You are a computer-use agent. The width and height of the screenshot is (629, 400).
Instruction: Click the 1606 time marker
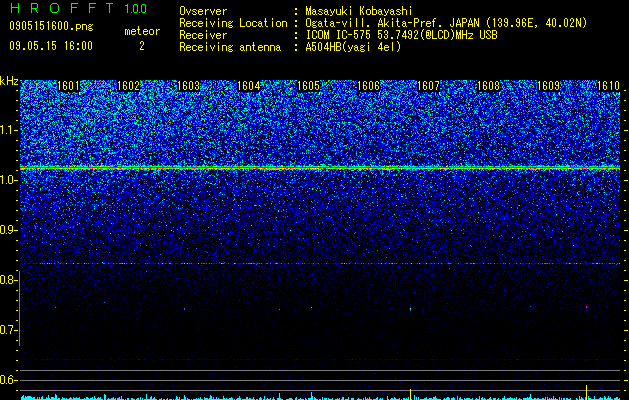[x=369, y=86]
